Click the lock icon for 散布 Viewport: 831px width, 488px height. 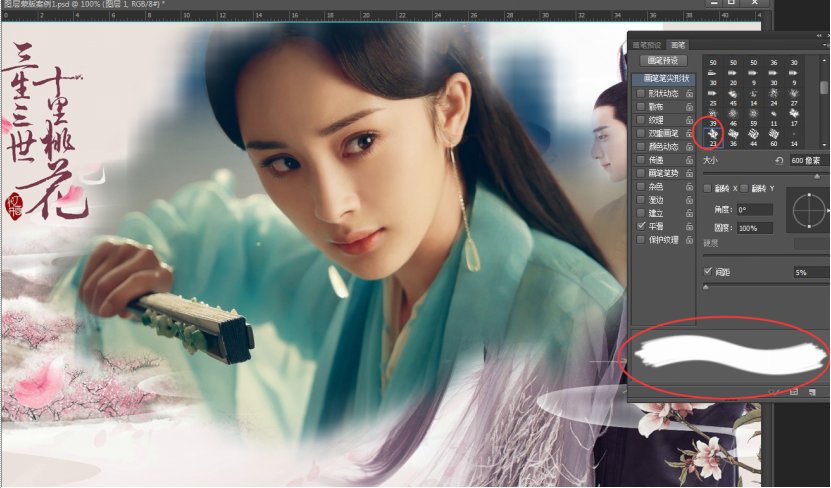689,107
